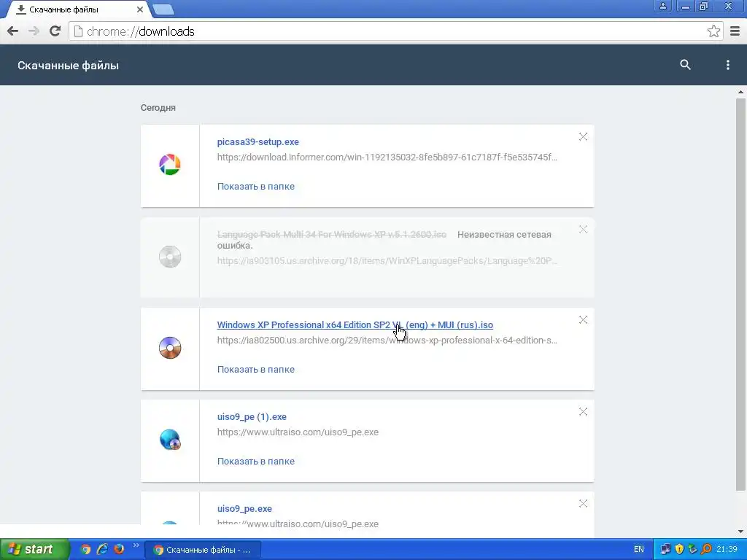Show the Windows XP iso in folder
The width and height of the screenshot is (747, 560).
point(256,369)
